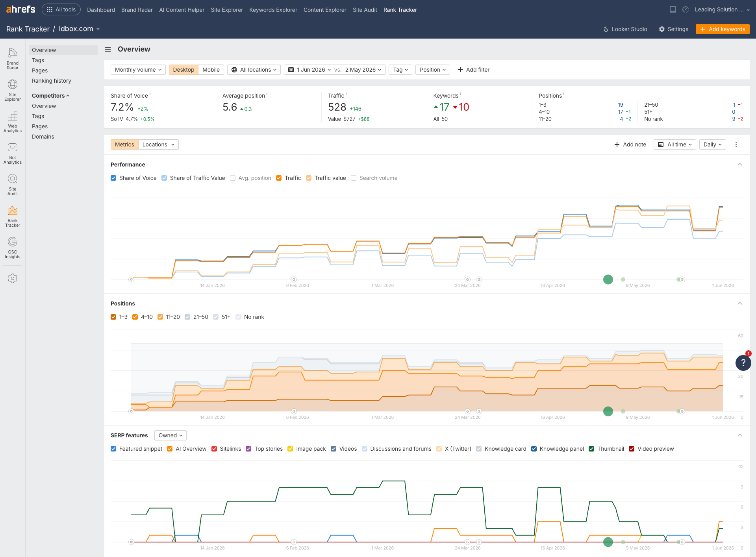Uncheck Share of Voice checkbox
Screen dimensions: 756x557
tap(113, 178)
